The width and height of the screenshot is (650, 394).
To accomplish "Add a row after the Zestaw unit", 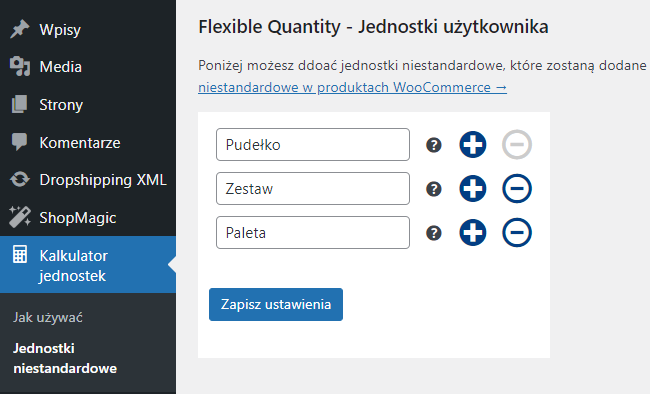I will (473, 189).
